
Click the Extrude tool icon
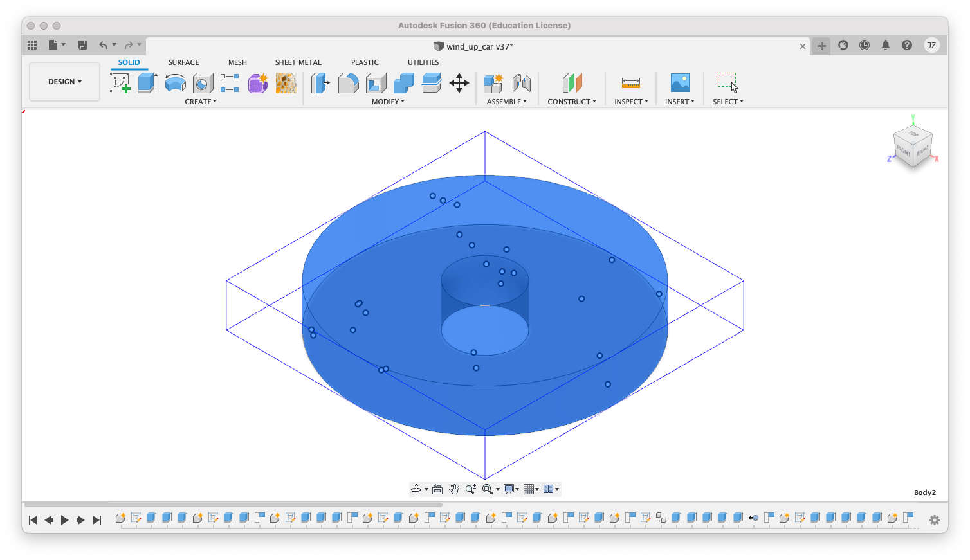tap(147, 83)
